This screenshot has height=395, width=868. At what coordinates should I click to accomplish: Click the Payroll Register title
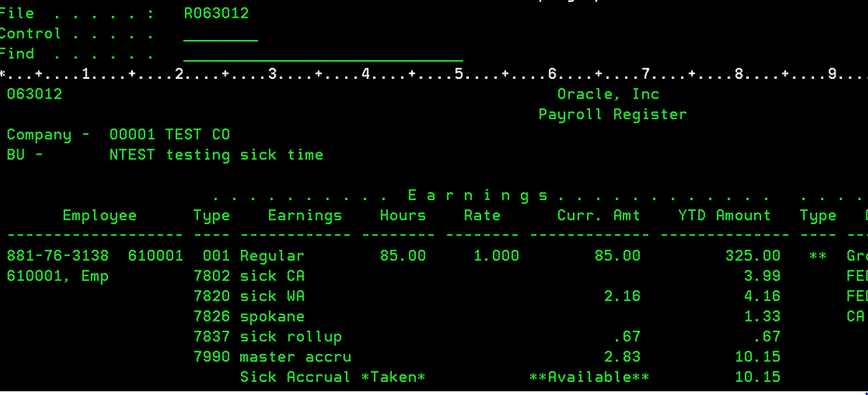pos(612,114)
